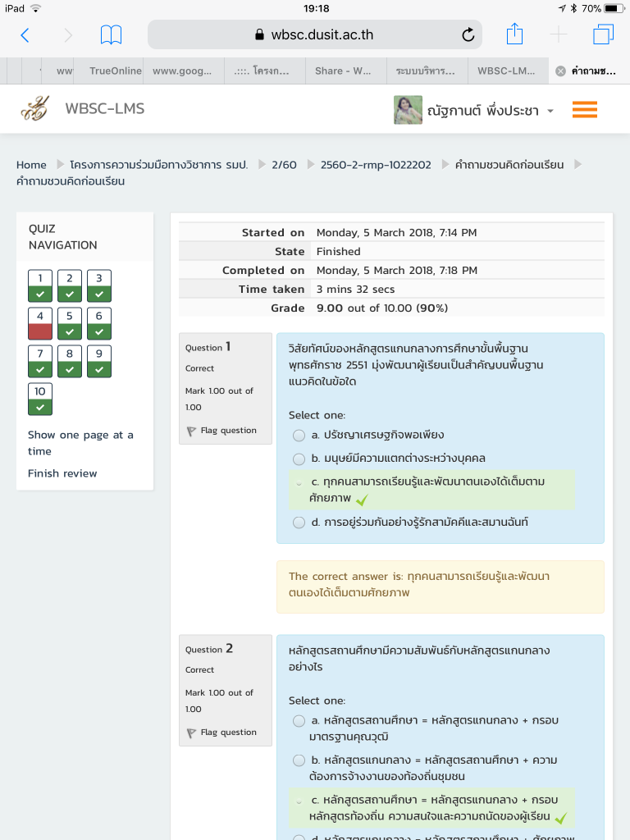
Task: Select option a. ปรัชญาเศรษฐกิจพอเพียง
Action: (299, 435)
